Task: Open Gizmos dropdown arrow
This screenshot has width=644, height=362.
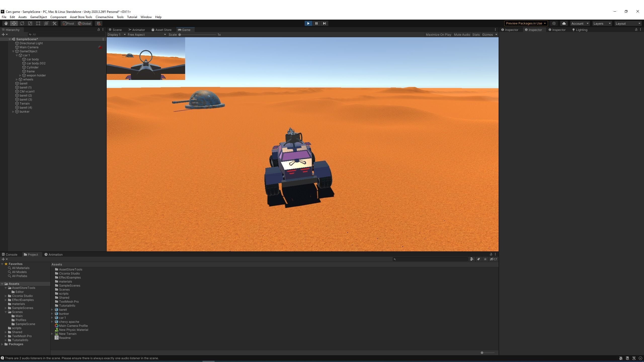Action: 496,35
